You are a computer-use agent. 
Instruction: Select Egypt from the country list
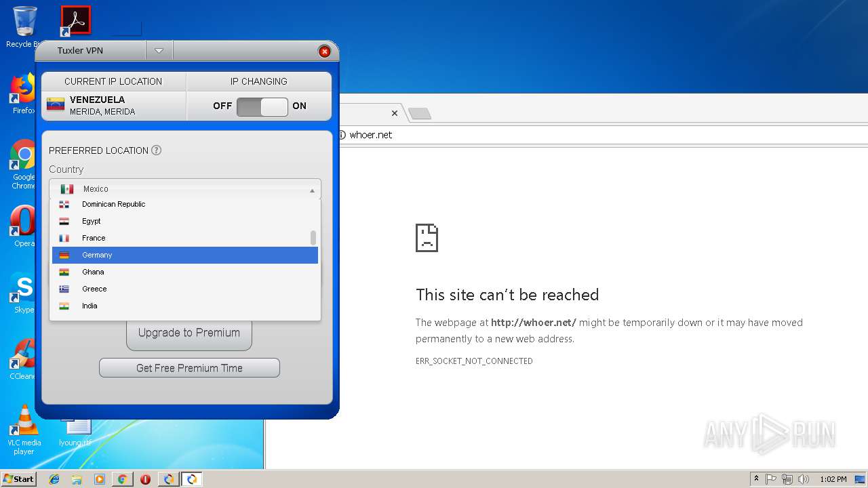click(x=185, y=221)
